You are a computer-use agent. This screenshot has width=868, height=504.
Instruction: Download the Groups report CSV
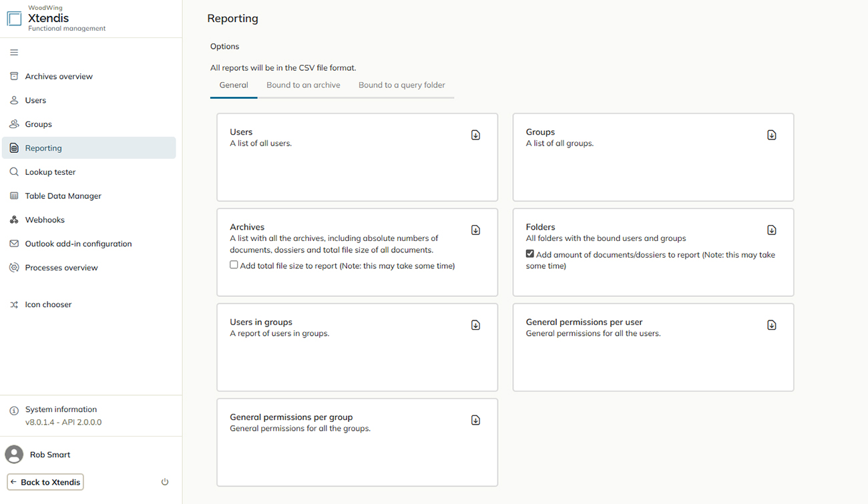pyautogui.click(x=771, y=135)
